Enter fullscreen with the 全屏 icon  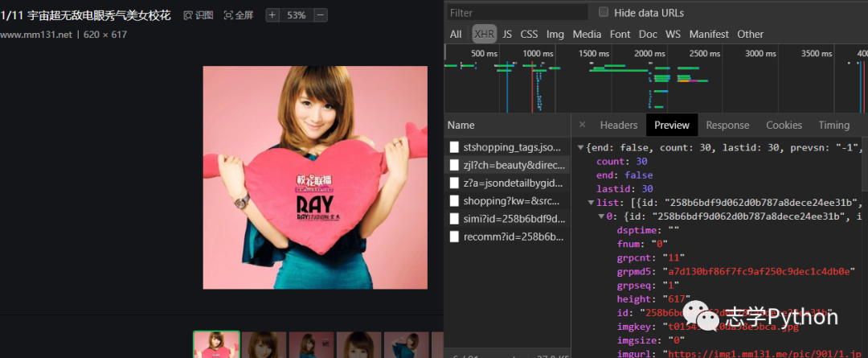click(x=228, y=15)
